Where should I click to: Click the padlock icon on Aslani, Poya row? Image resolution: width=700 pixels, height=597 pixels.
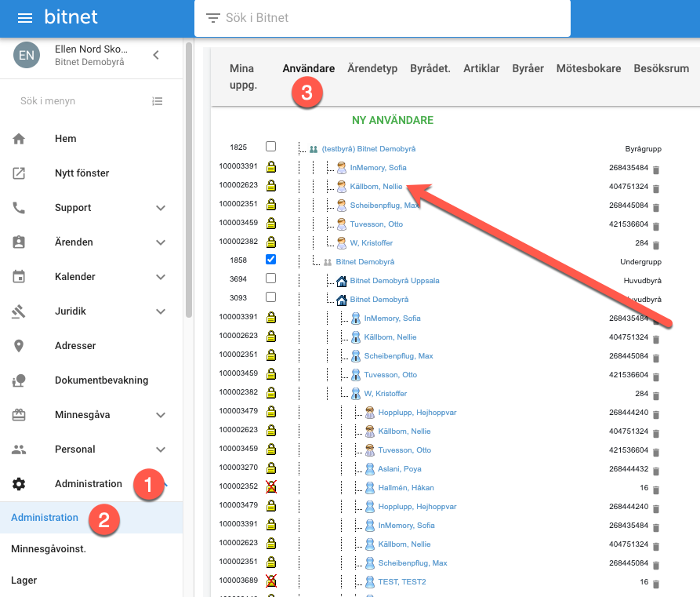pos(271,468)
